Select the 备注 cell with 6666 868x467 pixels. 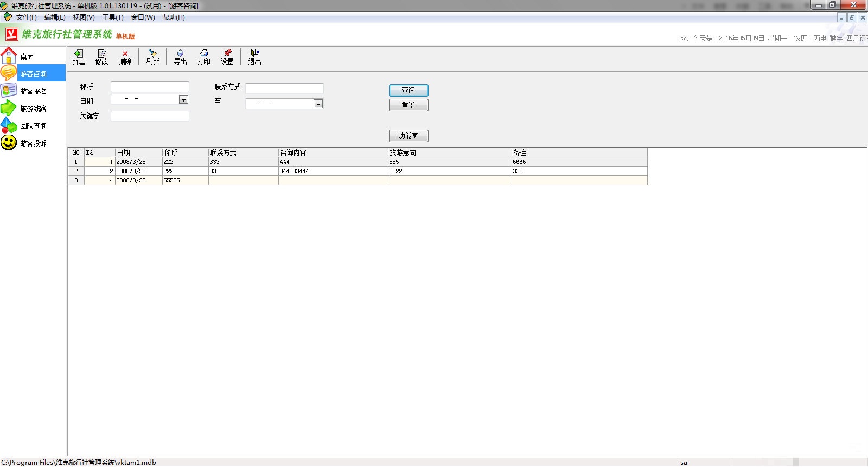coord(579,162)
